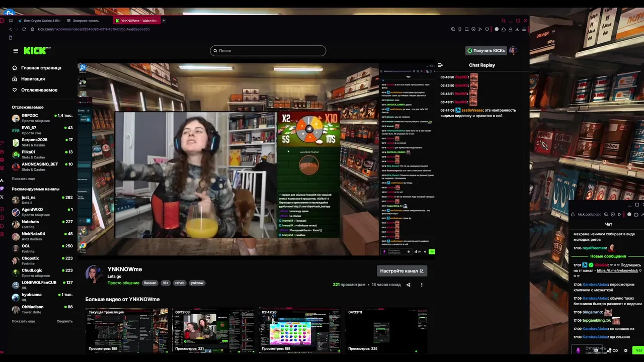
Task: Open the 04:33:11 video thumbnail
Action: tap(386, 330)
